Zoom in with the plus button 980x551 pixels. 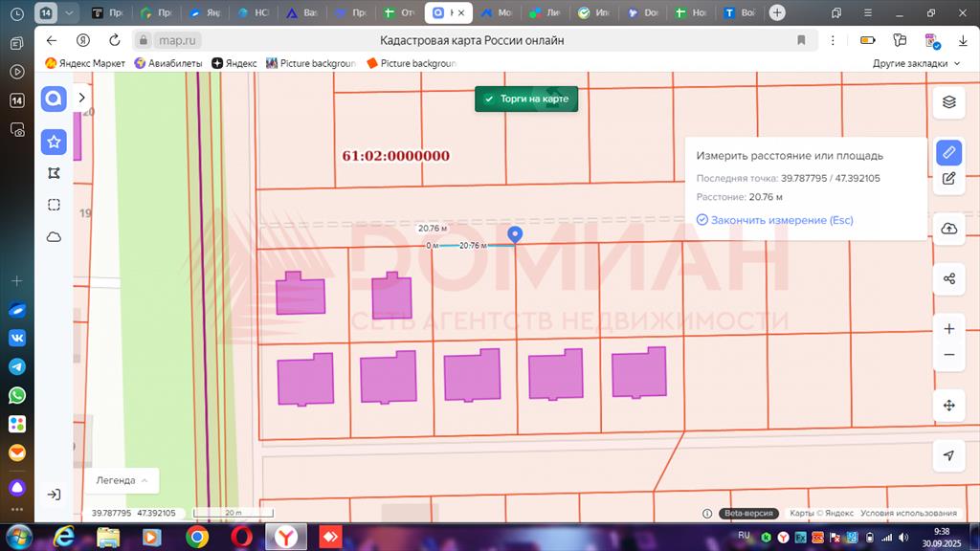click(948, 329)
